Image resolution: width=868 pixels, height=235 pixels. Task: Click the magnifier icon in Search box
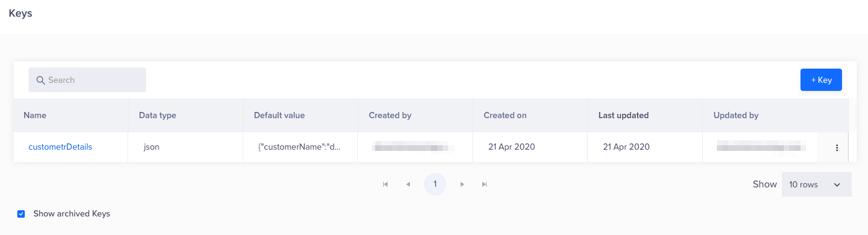[x=41, y=80]
